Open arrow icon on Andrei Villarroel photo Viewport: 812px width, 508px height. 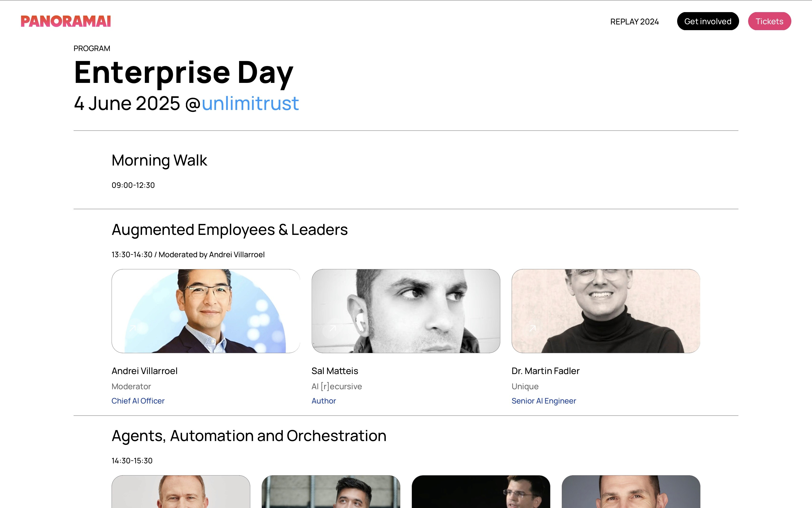coord(133,328)
